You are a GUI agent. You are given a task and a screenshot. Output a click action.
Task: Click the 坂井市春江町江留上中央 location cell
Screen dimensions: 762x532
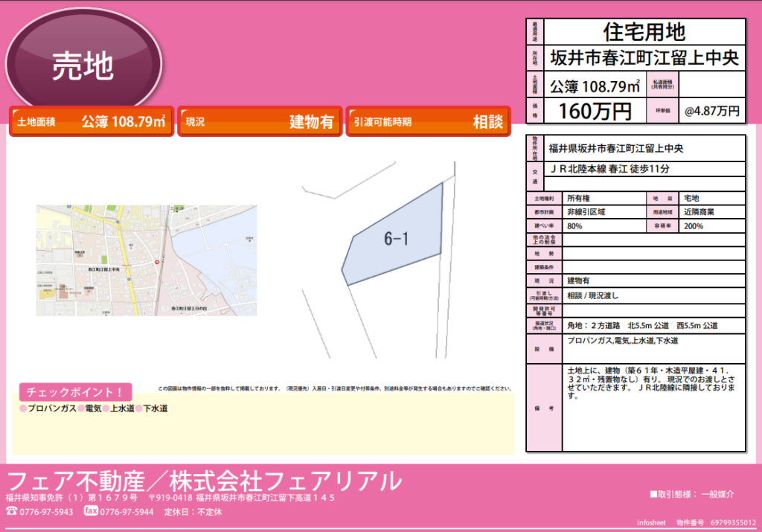tap(644, 58)
